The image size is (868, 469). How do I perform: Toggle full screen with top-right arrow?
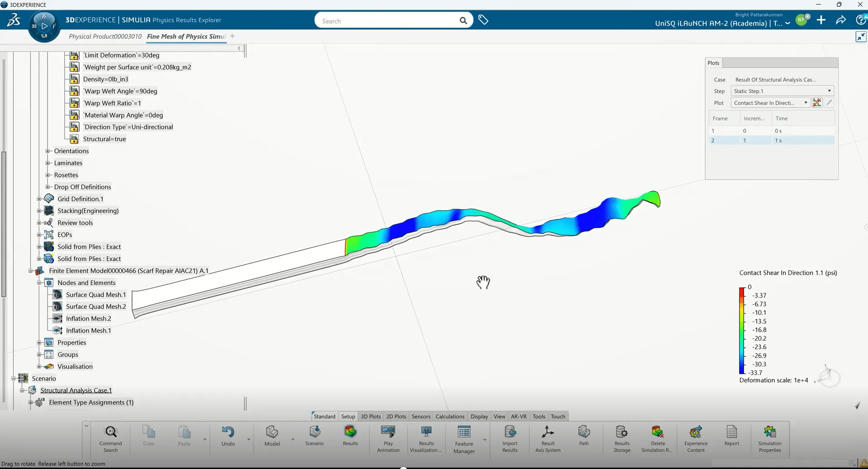860,37
